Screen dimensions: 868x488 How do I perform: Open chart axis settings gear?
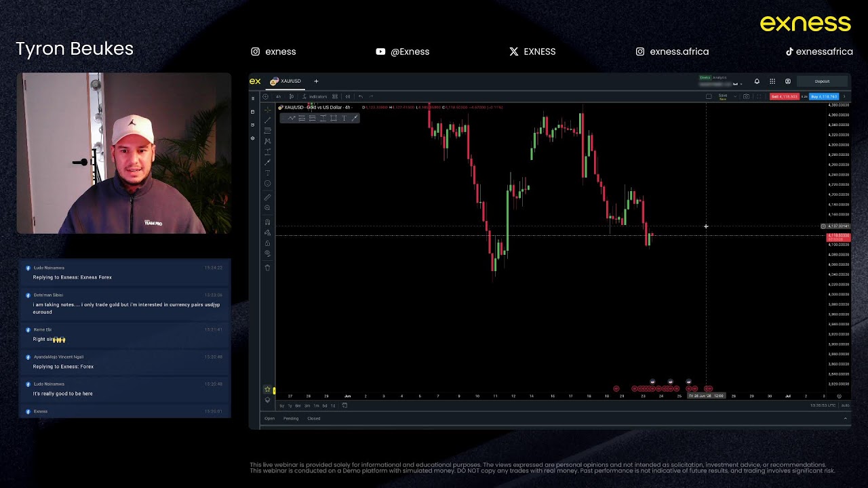[839, 396]
